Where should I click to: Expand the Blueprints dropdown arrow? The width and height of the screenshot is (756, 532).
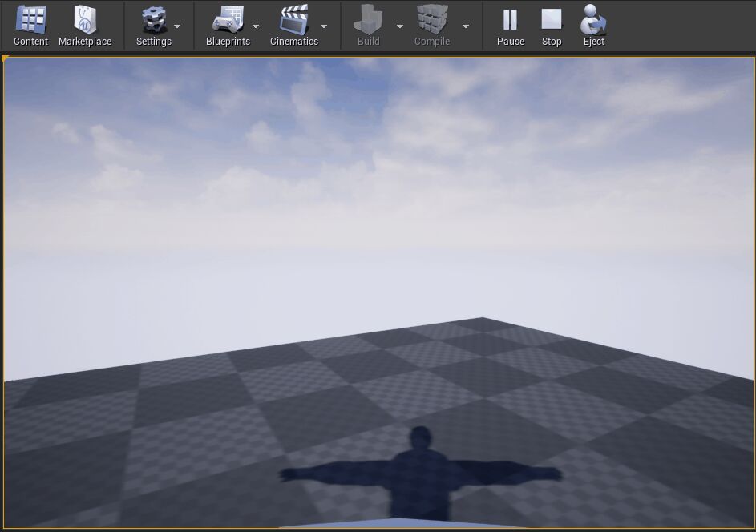click(256, 26)
